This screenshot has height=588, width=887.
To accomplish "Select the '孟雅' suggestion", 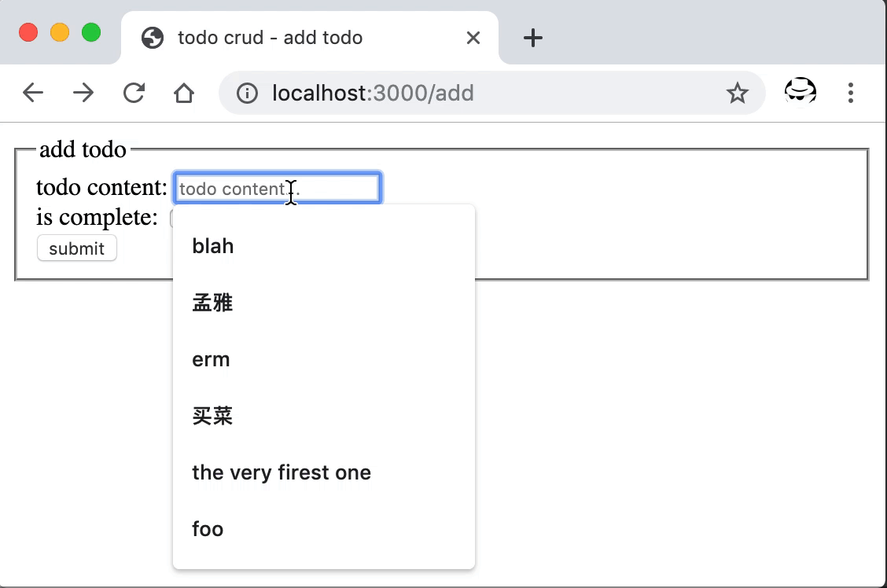I will tap(323, 303).
